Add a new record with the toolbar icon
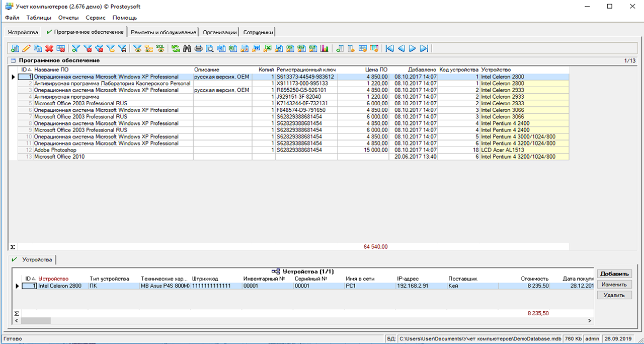 (x=15, y=48)
